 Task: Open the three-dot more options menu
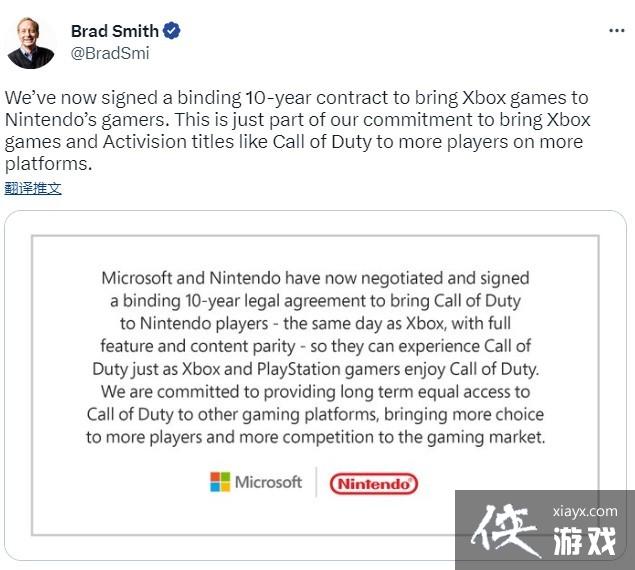coord(616,31)
